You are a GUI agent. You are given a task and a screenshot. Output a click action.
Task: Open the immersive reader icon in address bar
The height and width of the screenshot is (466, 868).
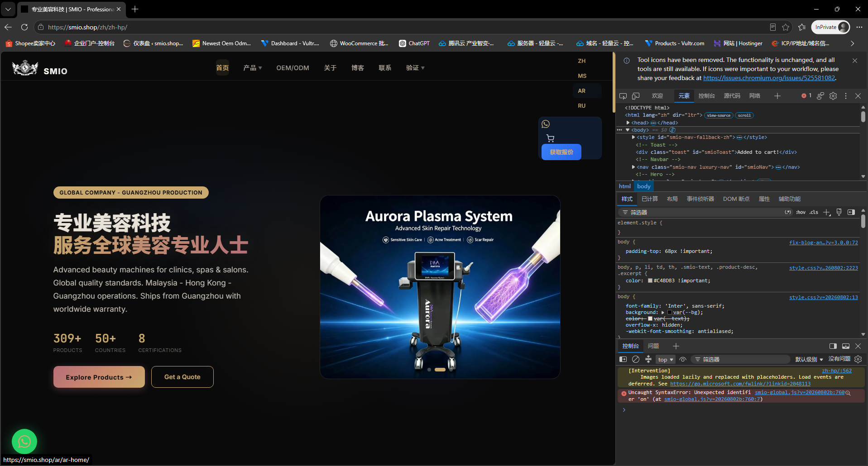[773, 27]
